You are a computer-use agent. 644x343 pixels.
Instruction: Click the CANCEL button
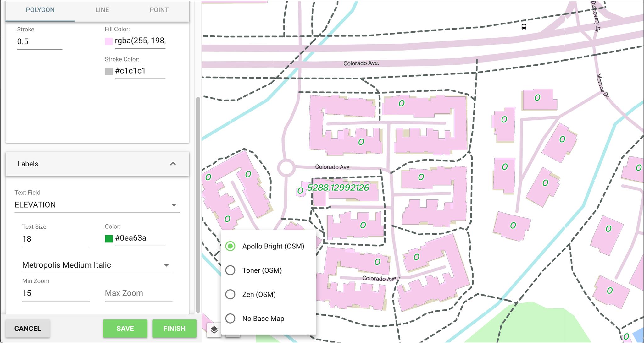28,329
